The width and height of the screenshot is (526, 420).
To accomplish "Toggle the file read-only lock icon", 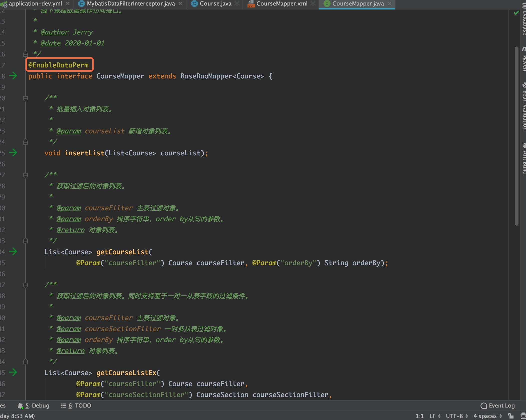I will click(x=511, y=416).
